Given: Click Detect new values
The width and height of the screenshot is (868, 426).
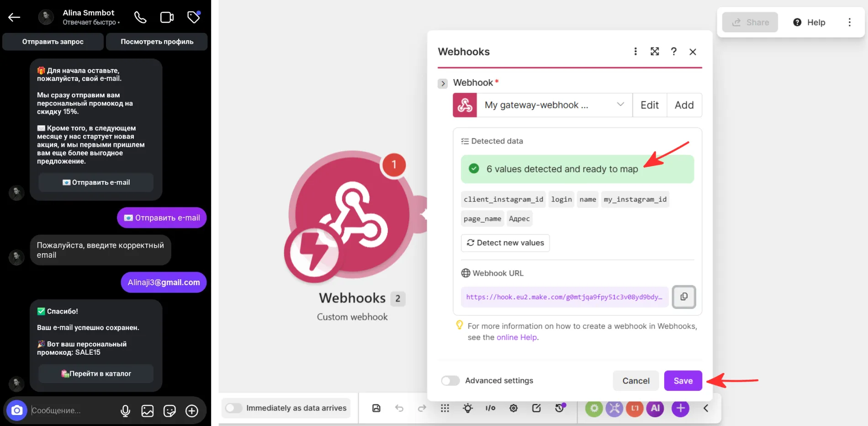Looking at the screenshot, I should point(505,243).
